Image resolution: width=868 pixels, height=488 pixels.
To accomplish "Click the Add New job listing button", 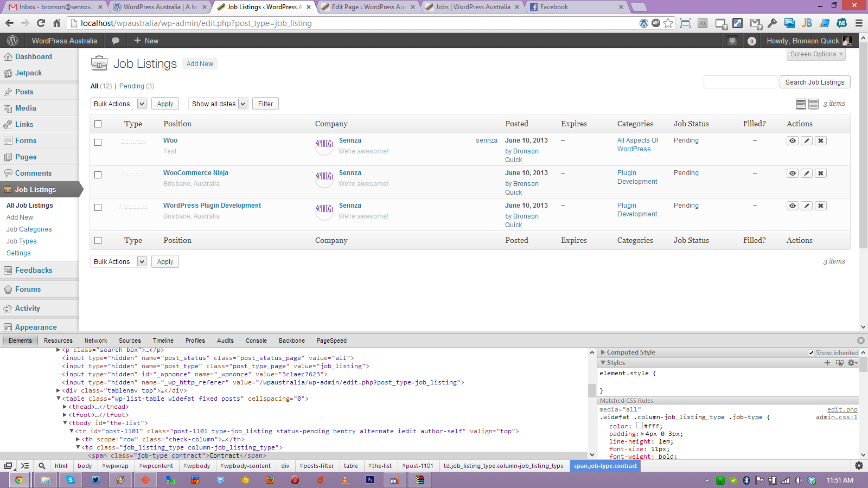I will (200, 64).
